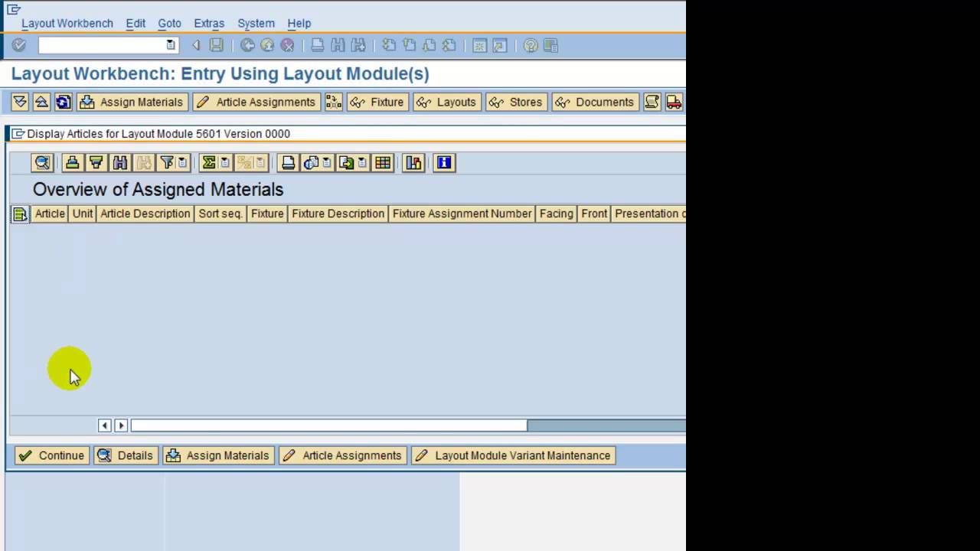Click the Display Graphic chart icon

point(413,162)
